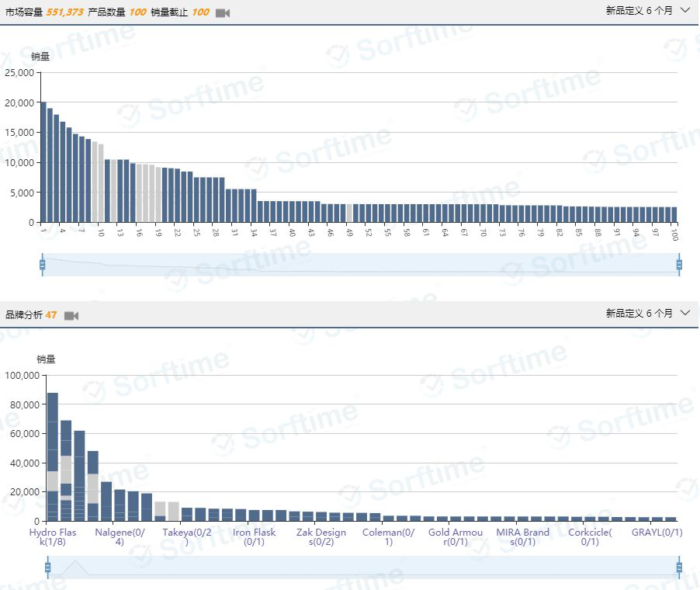Click the first bar in the sales ranking chart

click(x=43, y=162)
